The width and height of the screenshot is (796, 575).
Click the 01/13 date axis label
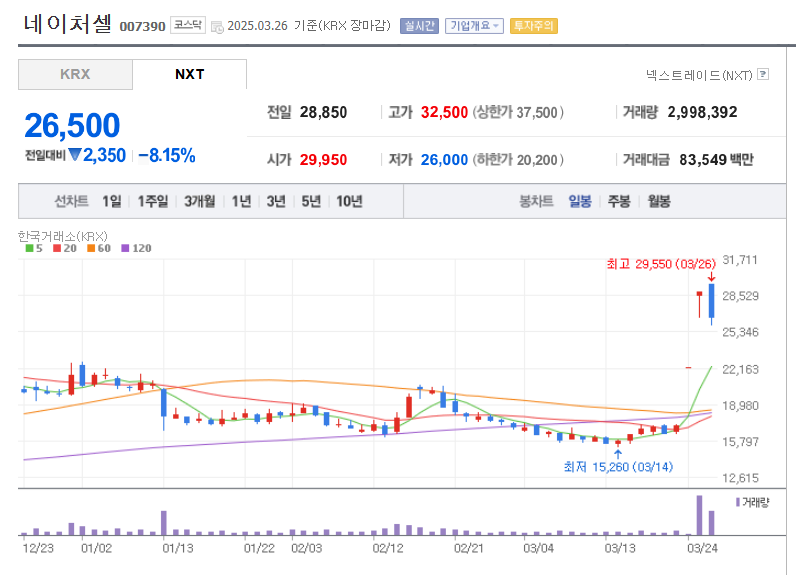point(178,549)
